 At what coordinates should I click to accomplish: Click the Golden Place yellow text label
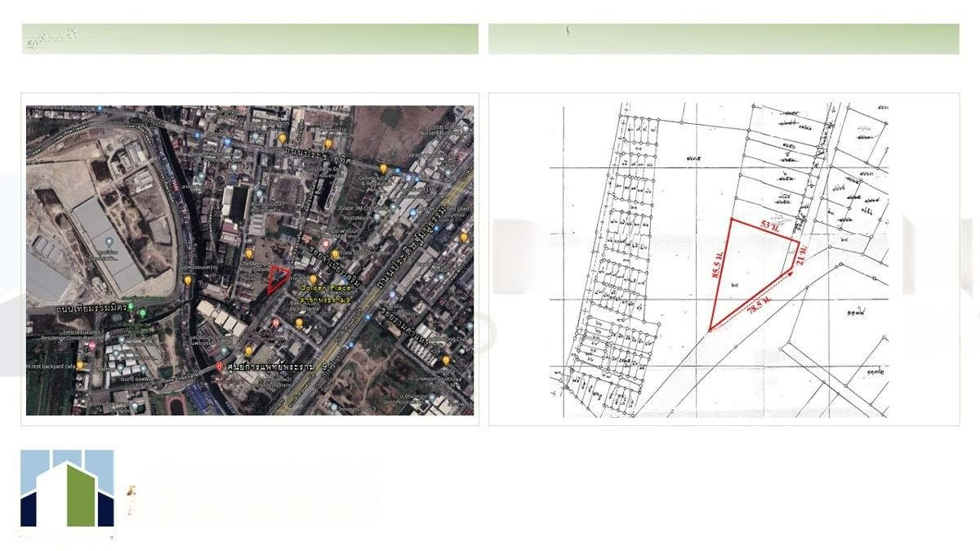323,289
